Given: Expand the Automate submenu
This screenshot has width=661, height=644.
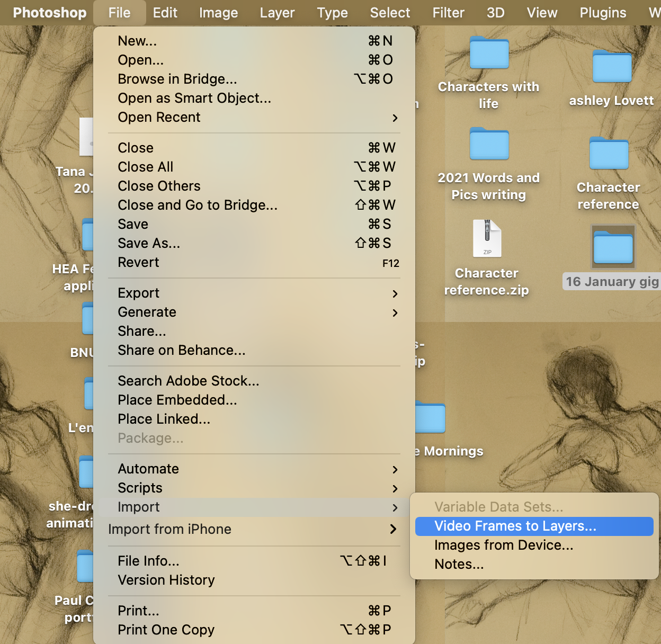Looking at the screenshot, I should point(254,469).
